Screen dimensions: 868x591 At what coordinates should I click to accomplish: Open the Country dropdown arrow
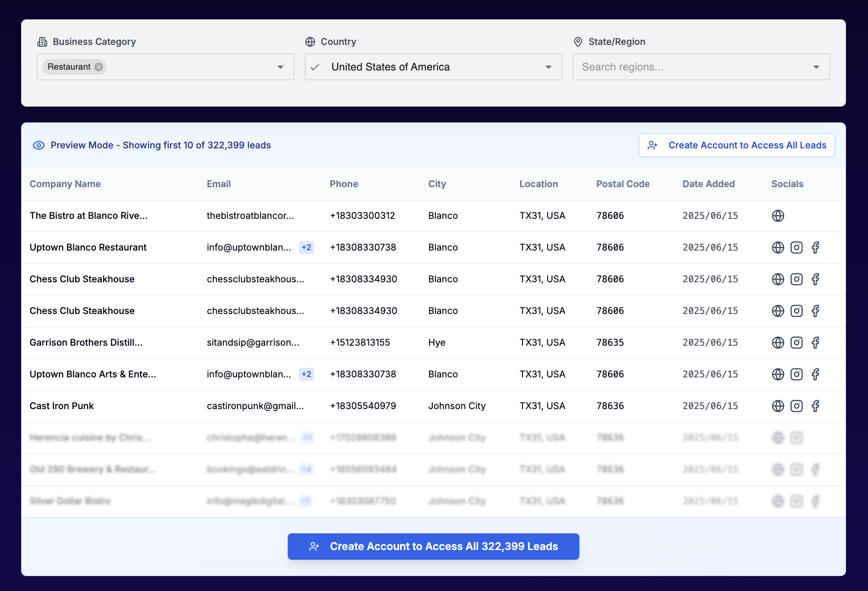tap(548, 67)
